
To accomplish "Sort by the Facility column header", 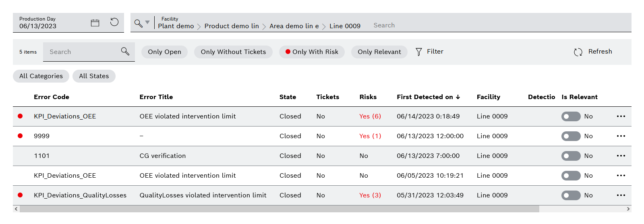I will pos(489,97).
